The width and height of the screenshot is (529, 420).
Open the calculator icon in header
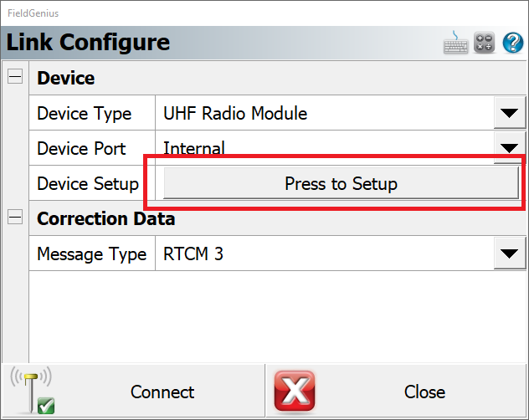pyautogui.click(x=485, y=43)
